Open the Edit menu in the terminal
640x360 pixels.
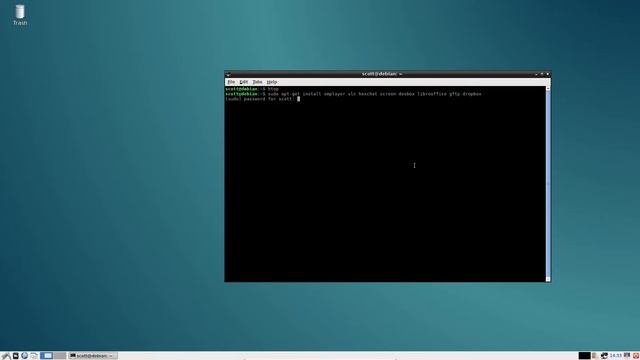click(x=244, y=82)
